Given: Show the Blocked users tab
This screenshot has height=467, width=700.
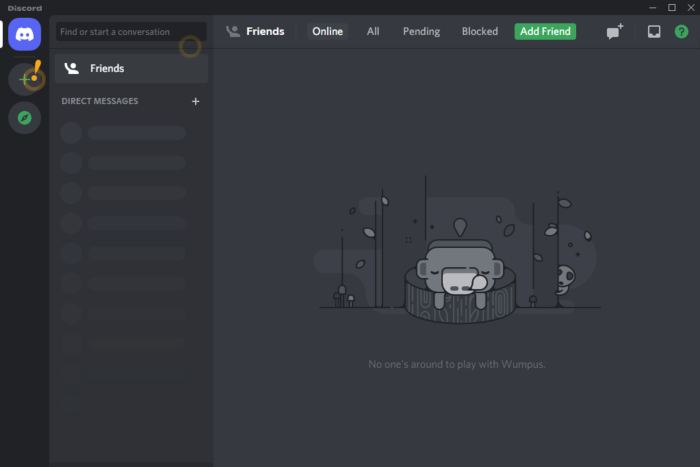Looking at the screenshot, I should point(479,31).
